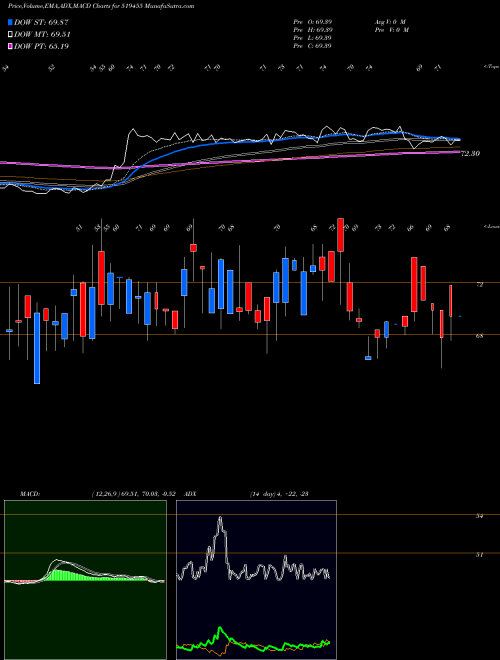Click the MACD parameters '(12,26,9)' text
This screenshot has width=500, height=660.
point(104,494)
